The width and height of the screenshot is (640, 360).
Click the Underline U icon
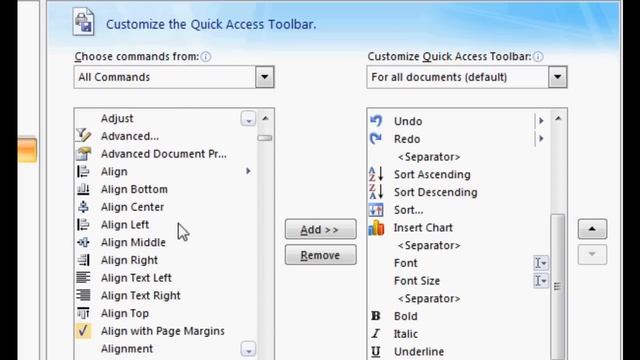[x=376, y=351]
